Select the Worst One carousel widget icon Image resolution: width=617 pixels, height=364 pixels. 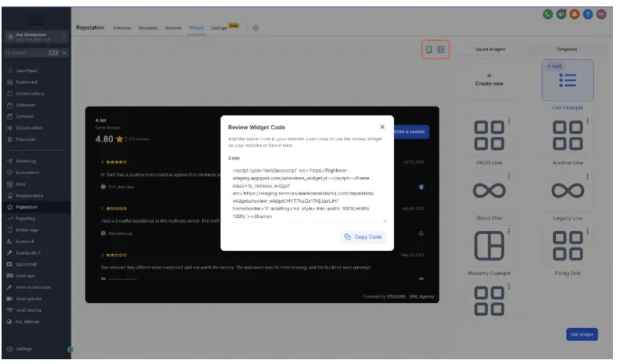point(489,191)
